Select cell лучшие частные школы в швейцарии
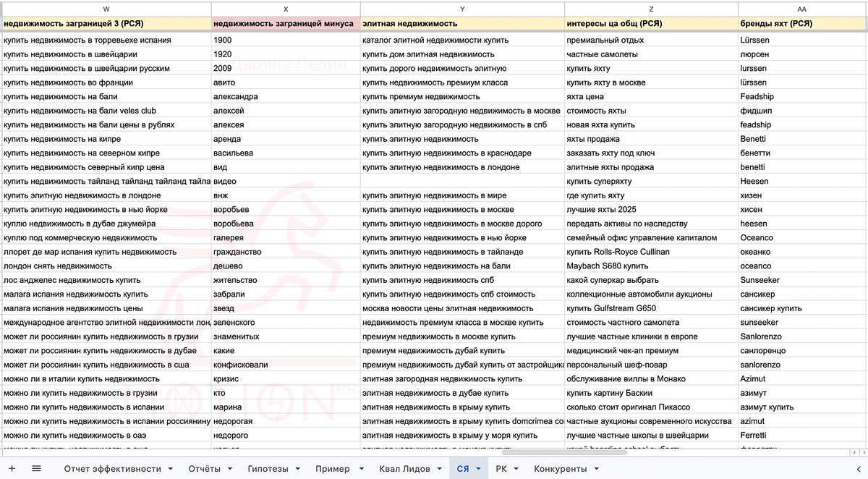 coord(651,435)
